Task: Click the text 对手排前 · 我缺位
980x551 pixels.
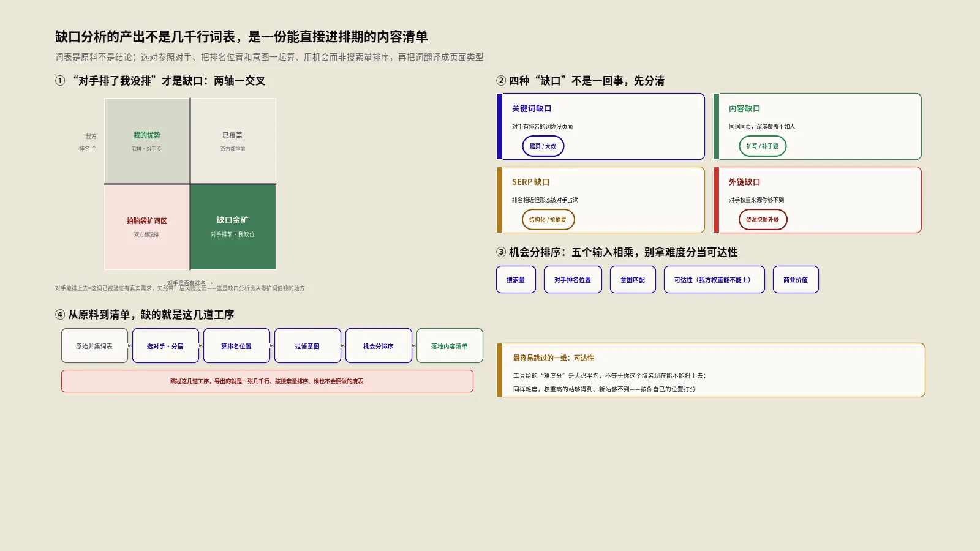Action: click(x=233, y=234)
